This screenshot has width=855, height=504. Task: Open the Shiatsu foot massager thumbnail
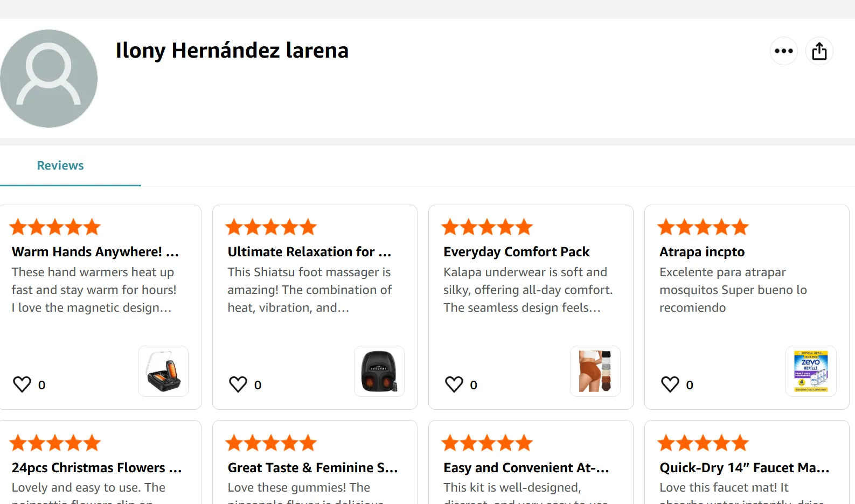(379, 372)
